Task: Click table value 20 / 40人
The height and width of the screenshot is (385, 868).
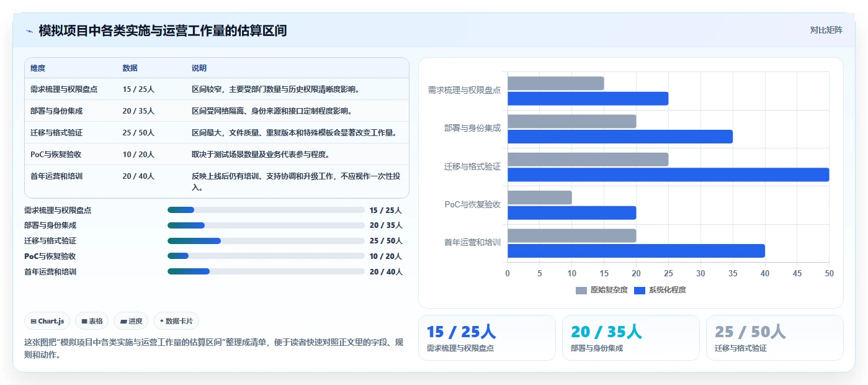Action: point(138,176)
